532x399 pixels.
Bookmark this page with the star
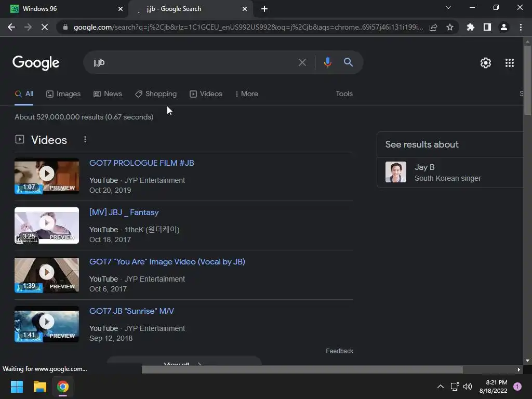450,27
